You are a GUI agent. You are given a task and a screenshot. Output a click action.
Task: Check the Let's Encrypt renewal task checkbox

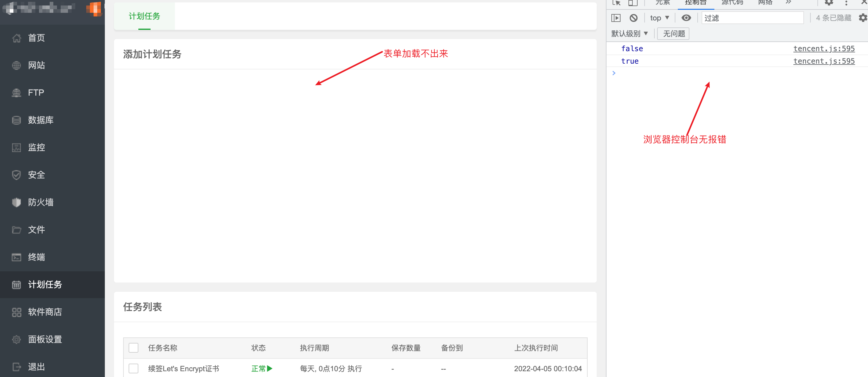133,368
